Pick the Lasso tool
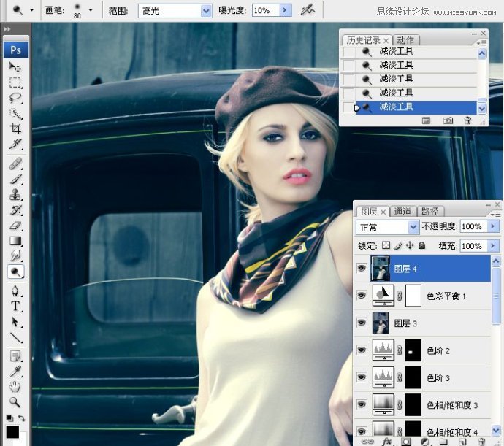Image resolution: width=504 pixels, height=446 pixels. pos(15,98)
